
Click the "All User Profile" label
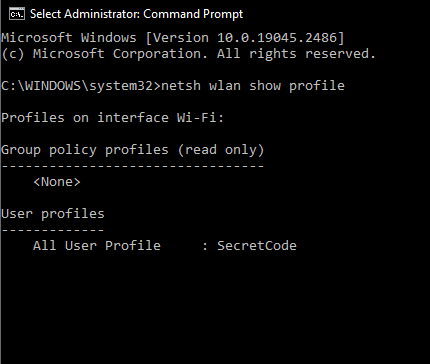[x=97, y=246]
